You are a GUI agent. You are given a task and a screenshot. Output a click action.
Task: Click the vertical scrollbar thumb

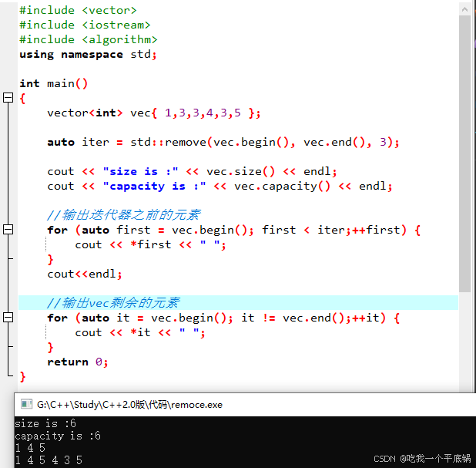[464, 153]
